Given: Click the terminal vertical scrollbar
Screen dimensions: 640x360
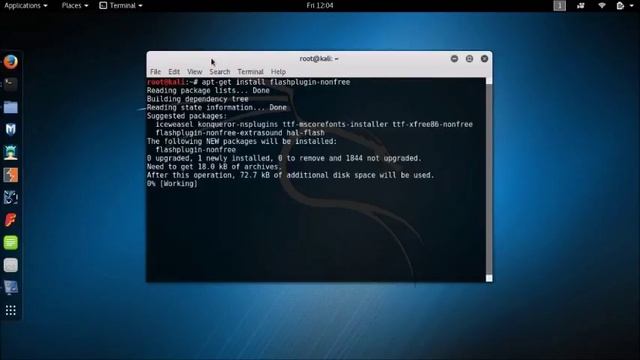Looking at the screenshot, I should 489,180.
